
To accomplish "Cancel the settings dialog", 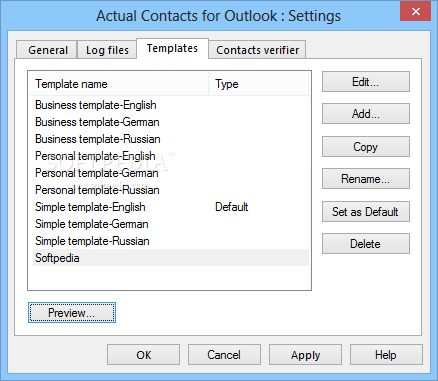I will coord(224,355).
